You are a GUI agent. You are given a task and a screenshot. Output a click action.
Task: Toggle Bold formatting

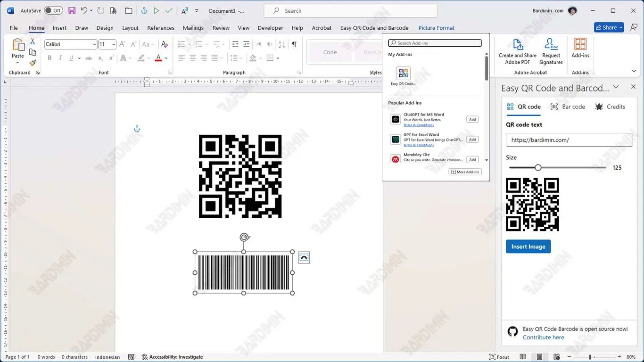[x=50, y=58]
